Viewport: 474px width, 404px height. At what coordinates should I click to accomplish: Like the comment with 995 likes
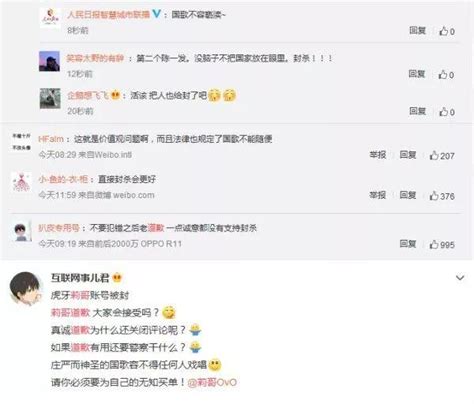coord(442,244)
